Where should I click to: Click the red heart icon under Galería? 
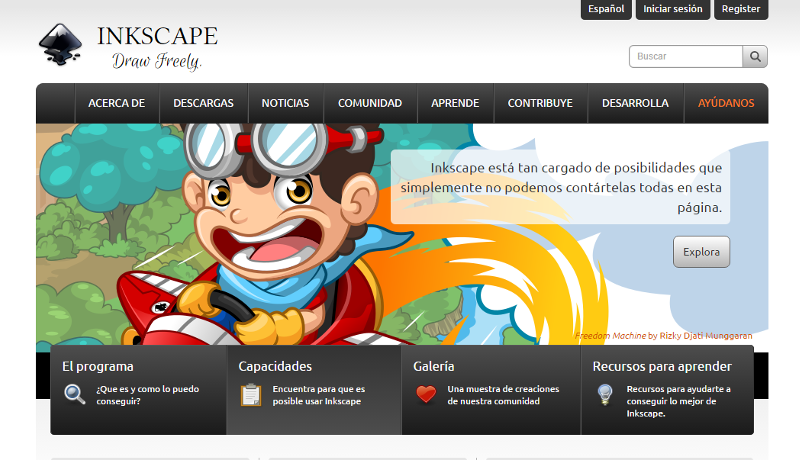pyautogui.click(x=426, y=394)
